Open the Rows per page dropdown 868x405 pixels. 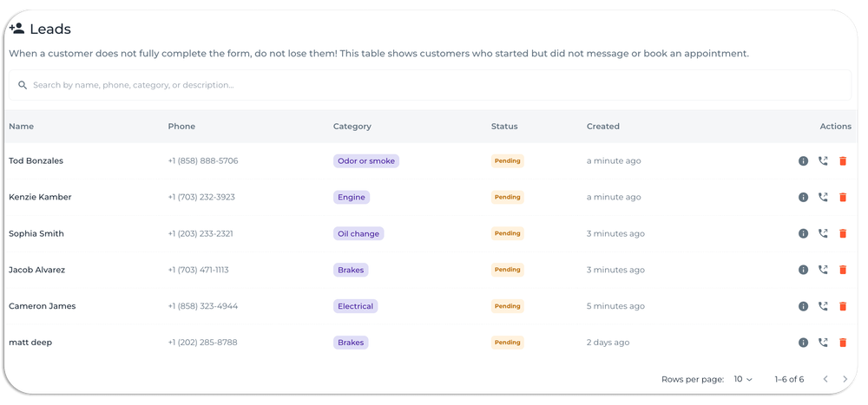743,380
